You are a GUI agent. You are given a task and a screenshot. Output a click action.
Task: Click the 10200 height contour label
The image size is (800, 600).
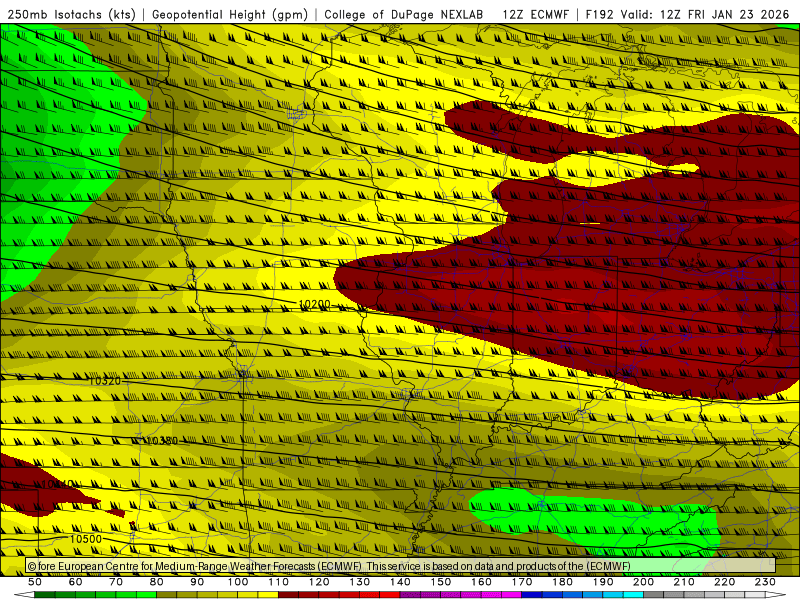[x=314, y=304]
